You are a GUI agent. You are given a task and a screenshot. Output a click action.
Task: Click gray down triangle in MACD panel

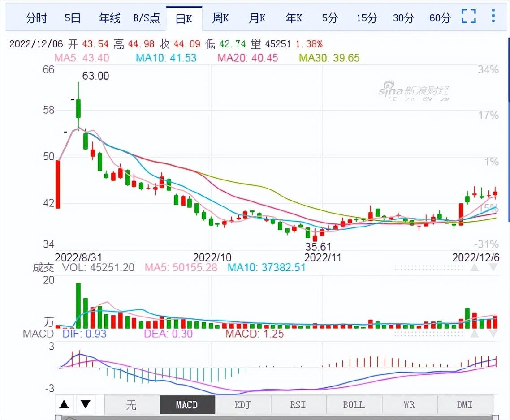click(493, 334)
